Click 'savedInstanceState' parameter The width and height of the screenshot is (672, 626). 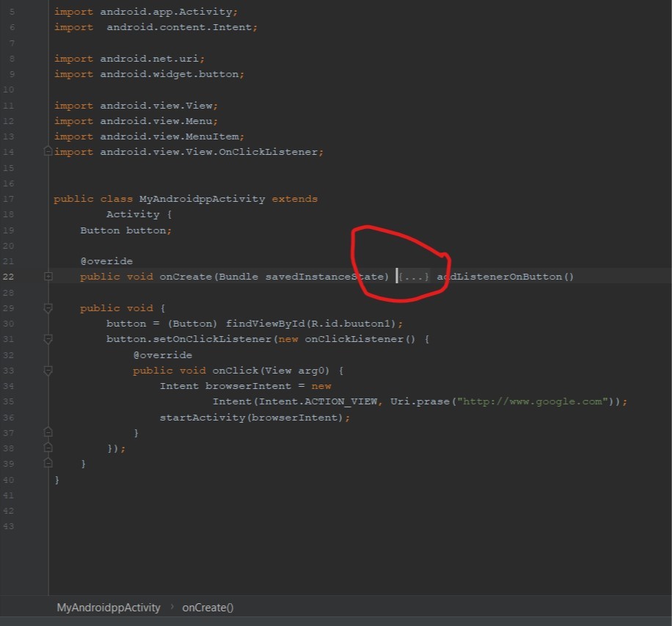(324, 277)
